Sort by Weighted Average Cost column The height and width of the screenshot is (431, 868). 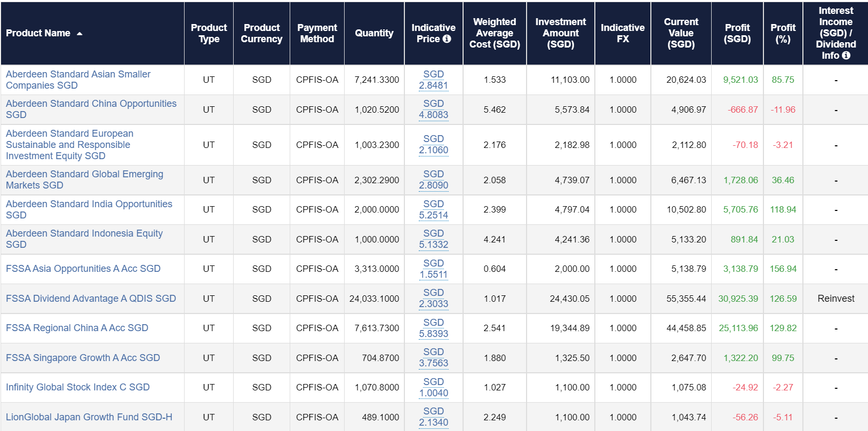point(495,33)
